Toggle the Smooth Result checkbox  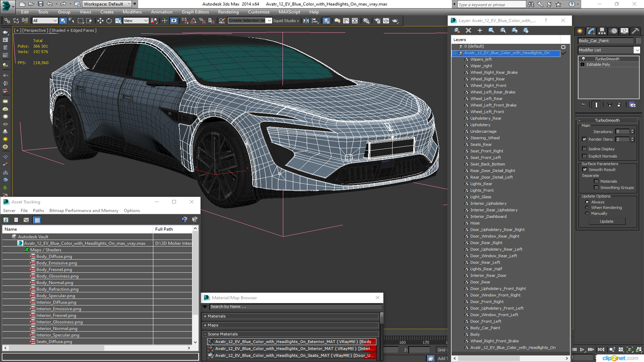point(585,170)
